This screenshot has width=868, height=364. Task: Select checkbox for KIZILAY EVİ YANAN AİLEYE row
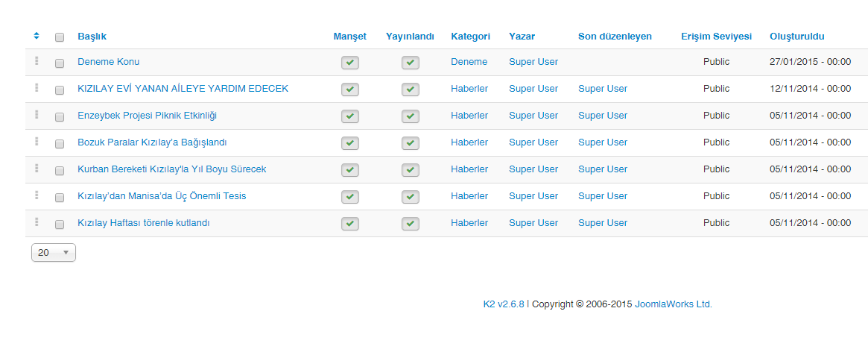pos(60,90)
